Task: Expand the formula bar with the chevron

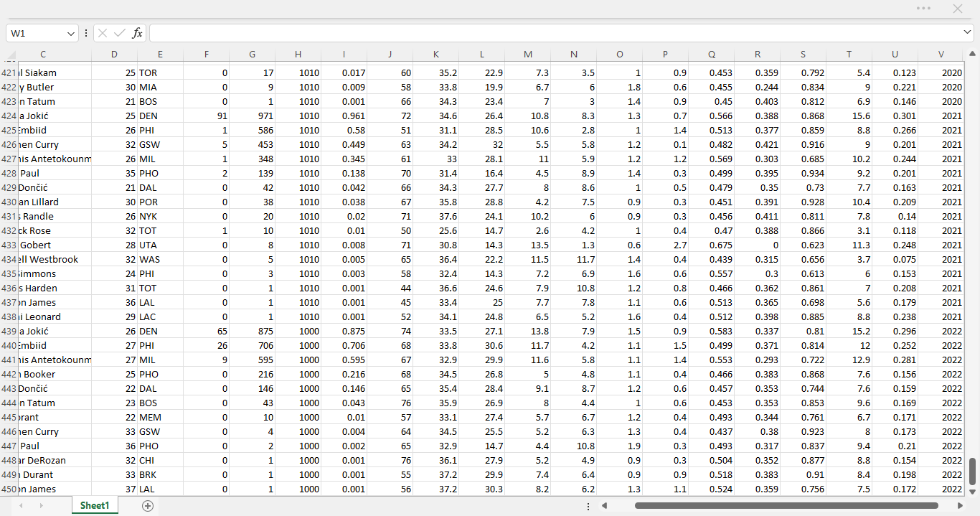Action: [x=968, y=33]
